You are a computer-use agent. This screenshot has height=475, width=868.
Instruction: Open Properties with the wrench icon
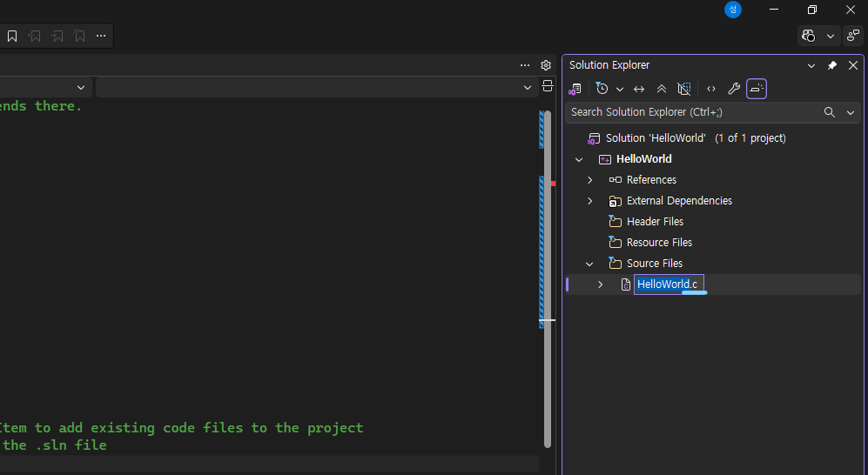point(734,89)
